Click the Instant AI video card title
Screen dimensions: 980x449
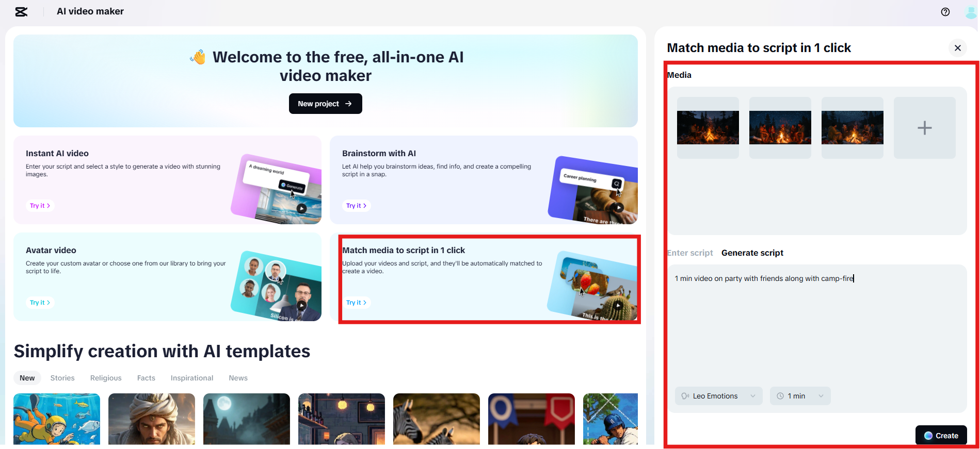click(x=57, y=153)
